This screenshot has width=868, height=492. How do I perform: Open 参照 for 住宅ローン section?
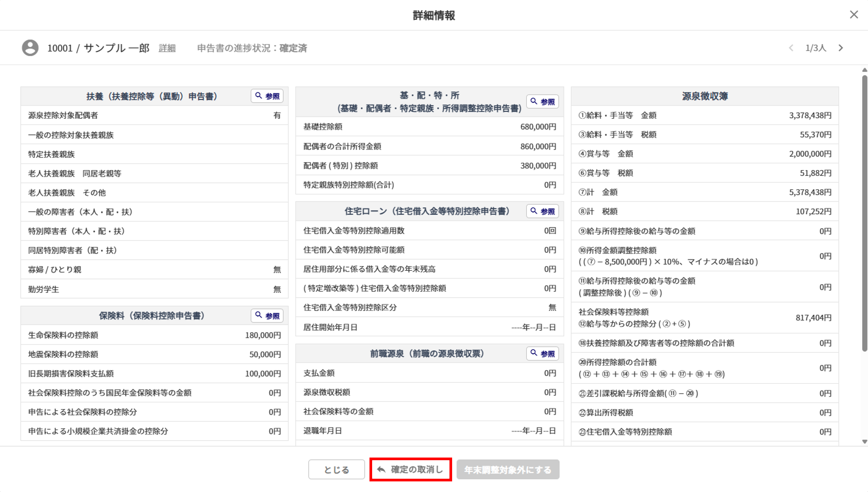(x=542, y=211)
